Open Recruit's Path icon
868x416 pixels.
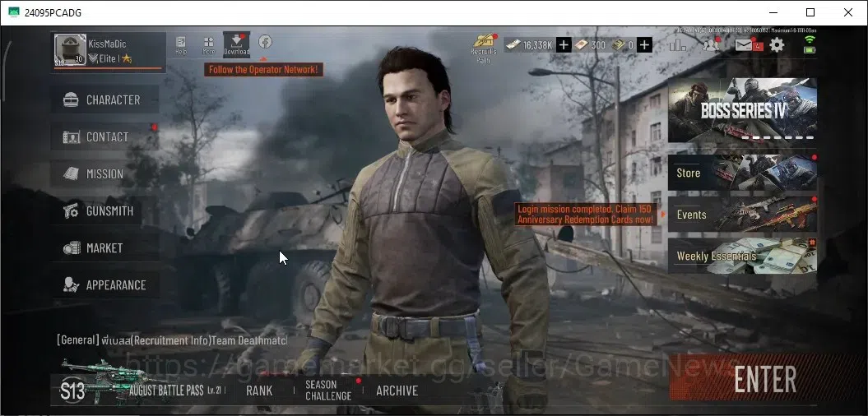click(x=483, y=48)
